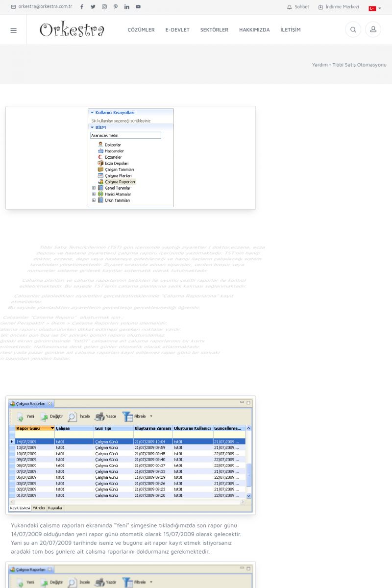The height and width of the screenshot is (588, 392).
Task: Open the Çalışma Raporları table screenshot image
Action: point(131,455)
